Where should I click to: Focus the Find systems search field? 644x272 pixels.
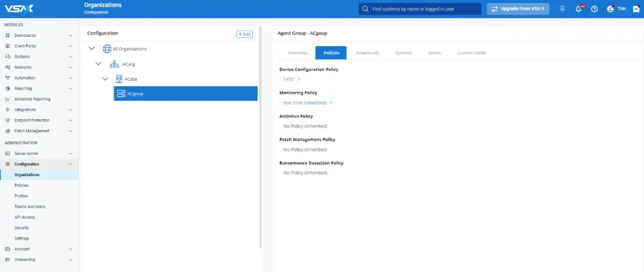(x=423, y=9)
